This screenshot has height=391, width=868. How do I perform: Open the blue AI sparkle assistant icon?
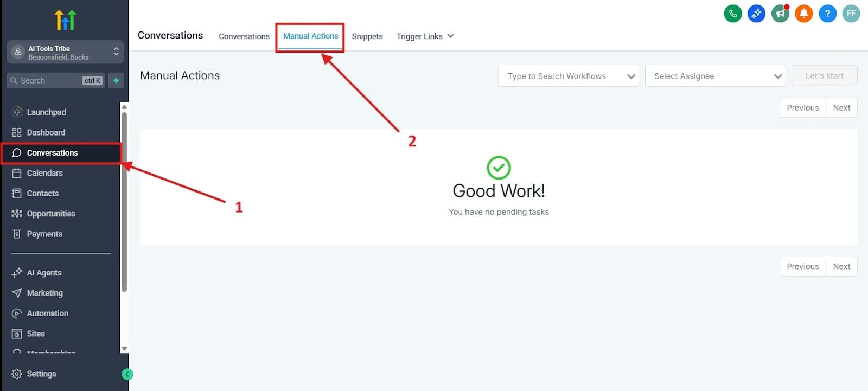pyautogui.click(x=756, y=14)
